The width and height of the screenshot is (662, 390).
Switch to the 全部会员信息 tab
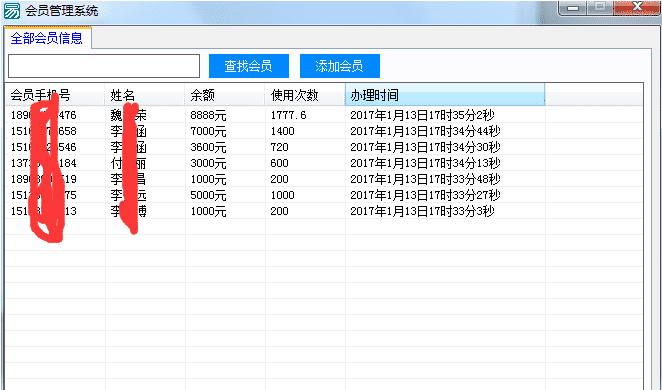tap(47, 38)
